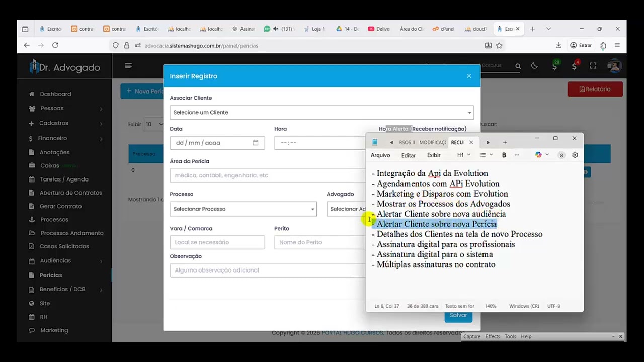Expand Financeiro in the sidebar
644x362 pixels.
point(65,138)
